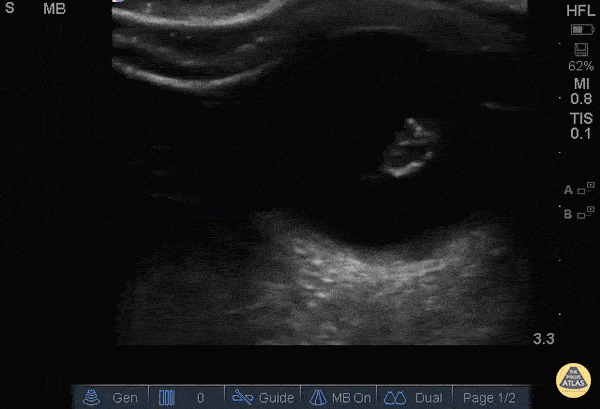The width and height of the screenshot is (600, 409).
Task: Toggle the Guide label off or on
Action: 276,397
